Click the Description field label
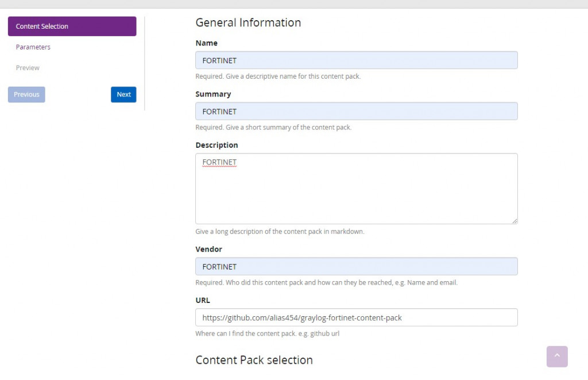The image size is (588, 380). [216, 145]
